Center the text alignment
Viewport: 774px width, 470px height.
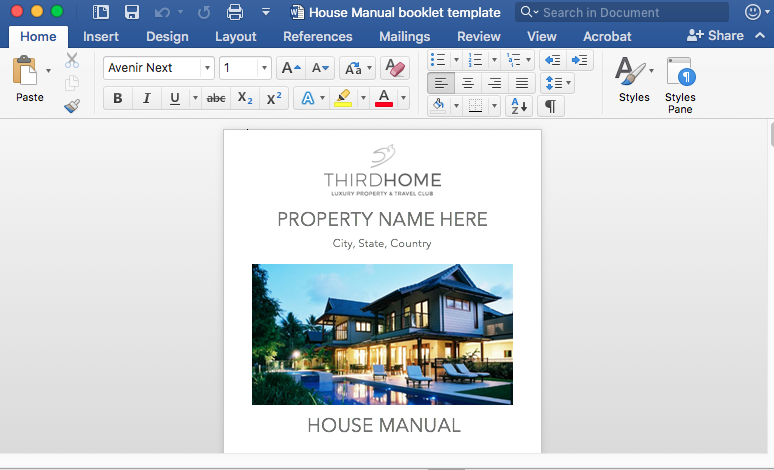[x=468, y=83]
